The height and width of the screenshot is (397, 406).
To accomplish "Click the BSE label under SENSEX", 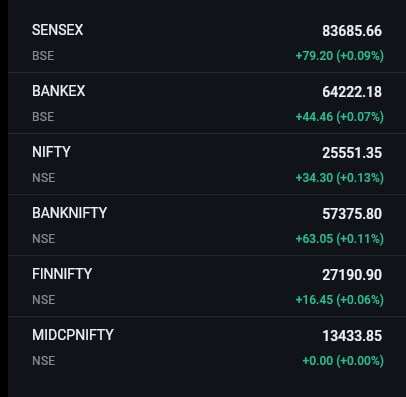I will tap(43, 56).
